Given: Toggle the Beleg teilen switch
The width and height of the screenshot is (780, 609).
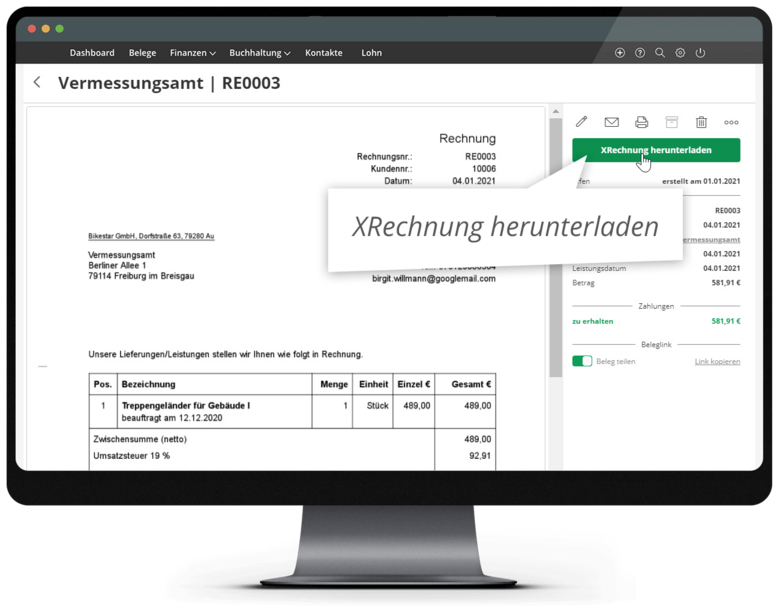Looking at the screenshot, I should [581, 361].
